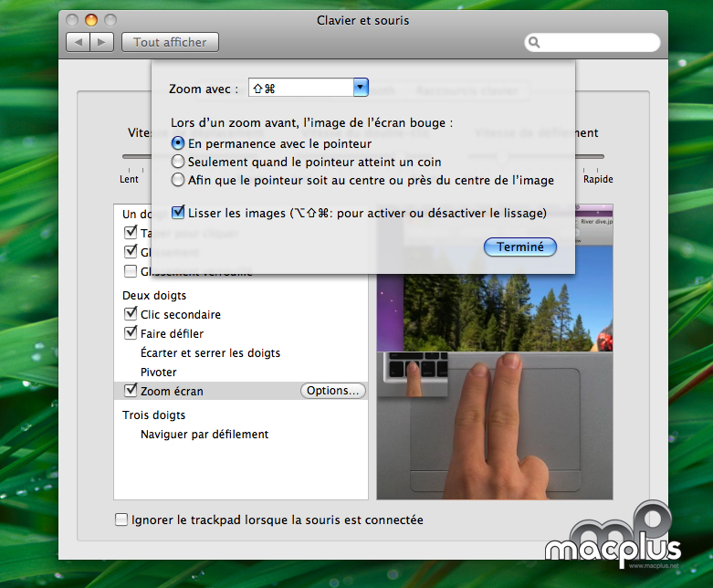Image resolution: width=713 pixels, height=588 pixels.
Task: Click Trois doigts section heading
Action: [153, 415]
